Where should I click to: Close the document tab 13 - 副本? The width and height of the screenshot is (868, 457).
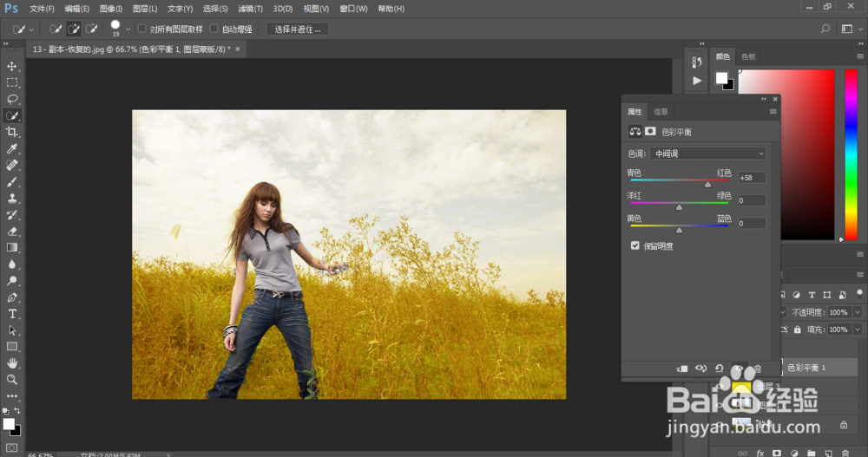point(238,49)
